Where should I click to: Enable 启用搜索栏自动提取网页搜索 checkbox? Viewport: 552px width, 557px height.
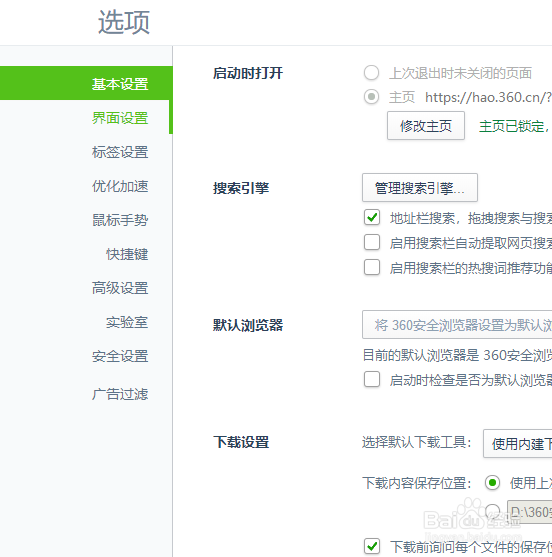(x=372, y=242)
